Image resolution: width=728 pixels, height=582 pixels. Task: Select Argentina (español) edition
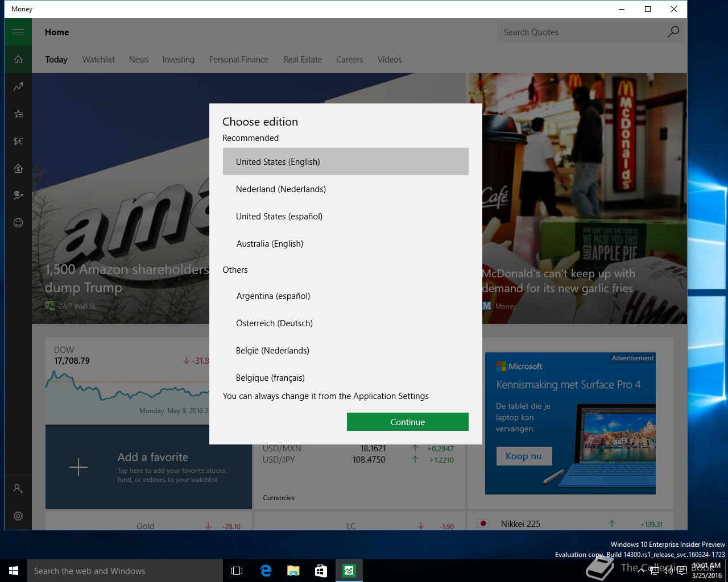[346, 296]
